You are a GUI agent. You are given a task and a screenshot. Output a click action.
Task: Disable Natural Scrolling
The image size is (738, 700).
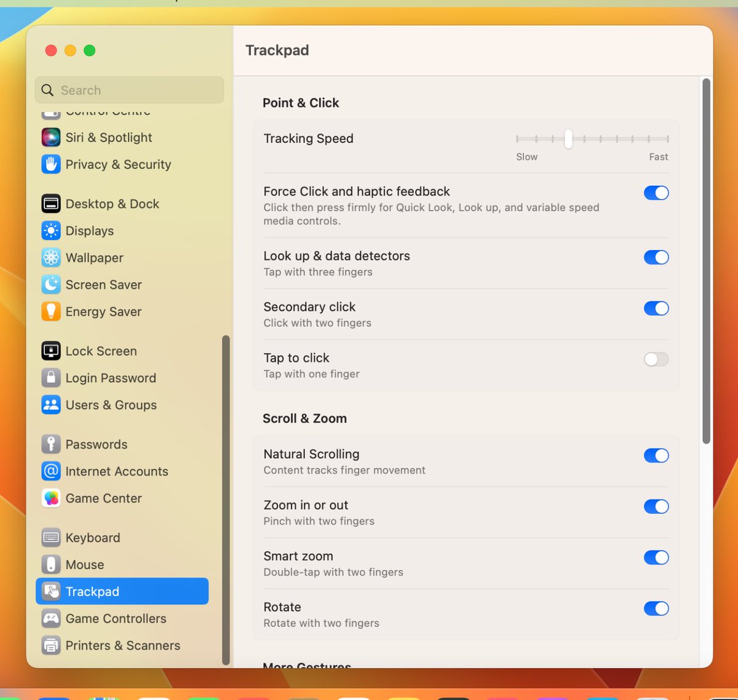click(x=656, y=456)
